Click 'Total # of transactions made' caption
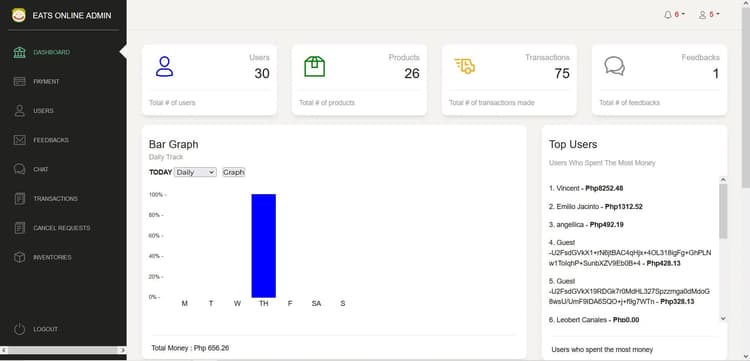This screenshot has height=361, width=750. click(492, 103)
